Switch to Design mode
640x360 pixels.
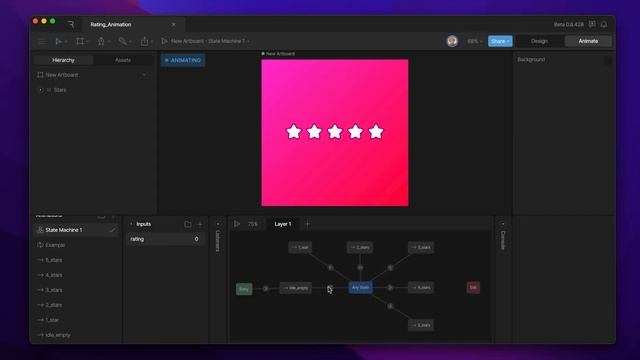(x=539, y=41)
